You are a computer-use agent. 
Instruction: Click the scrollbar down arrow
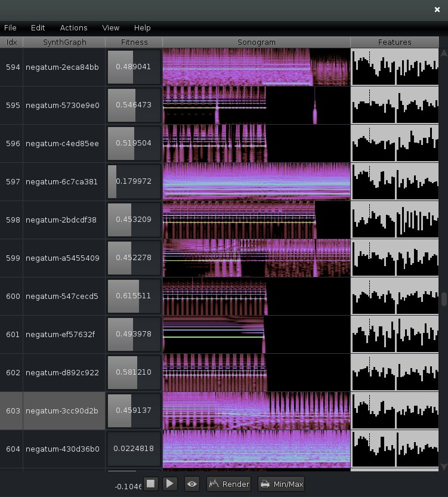(443, 467)
